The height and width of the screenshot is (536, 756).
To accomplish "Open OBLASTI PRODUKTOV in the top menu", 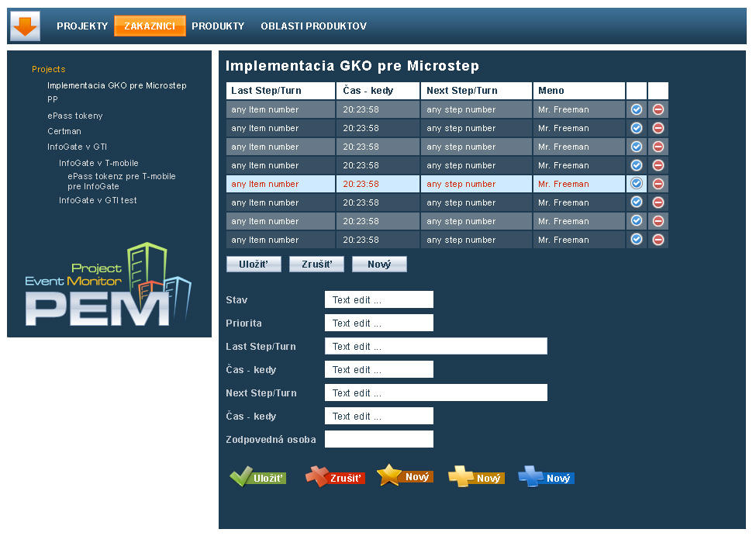I will 314,26.
